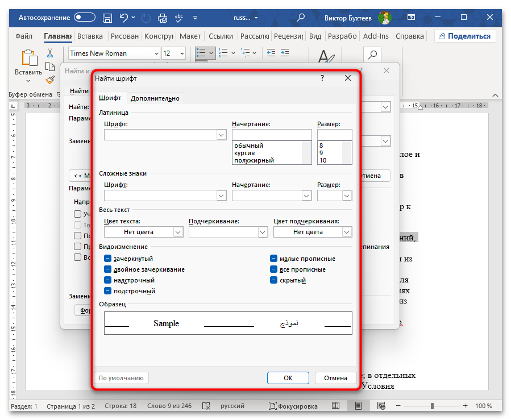511x420 pixels.
Task: Toggle the Автосохранение switch
Action: tap(85, 18)
